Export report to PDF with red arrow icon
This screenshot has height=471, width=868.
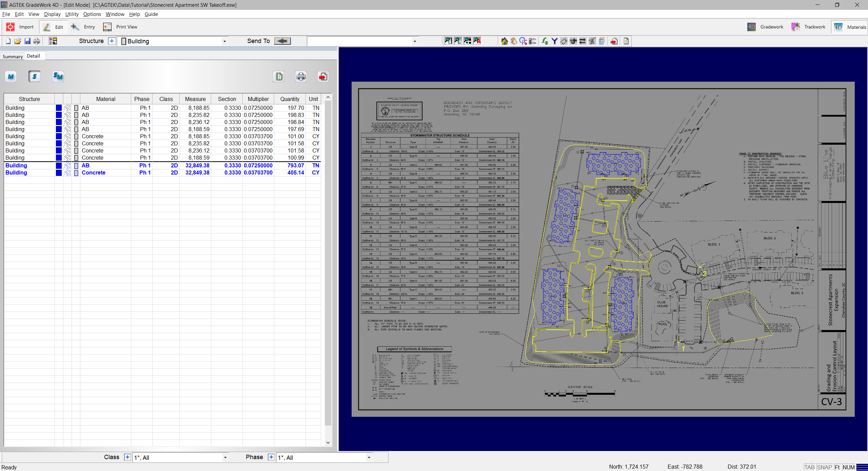click(323, 77)
